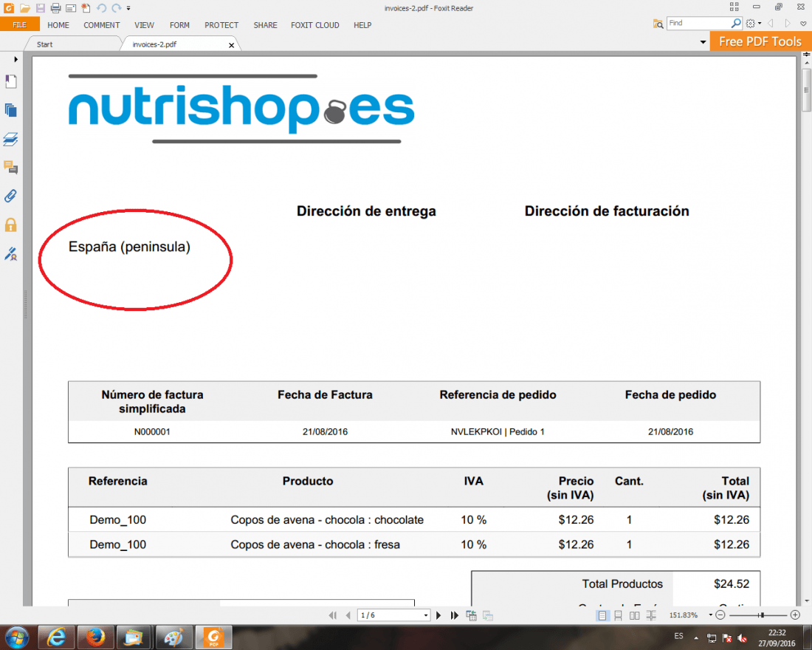
Task: Open the FOXIT CLOUD ribbon tab
Action: click(315, 25)
